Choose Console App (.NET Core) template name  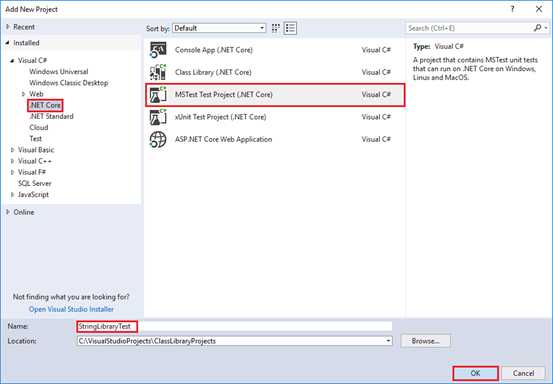pyautogui.click(x=214, y=50)
